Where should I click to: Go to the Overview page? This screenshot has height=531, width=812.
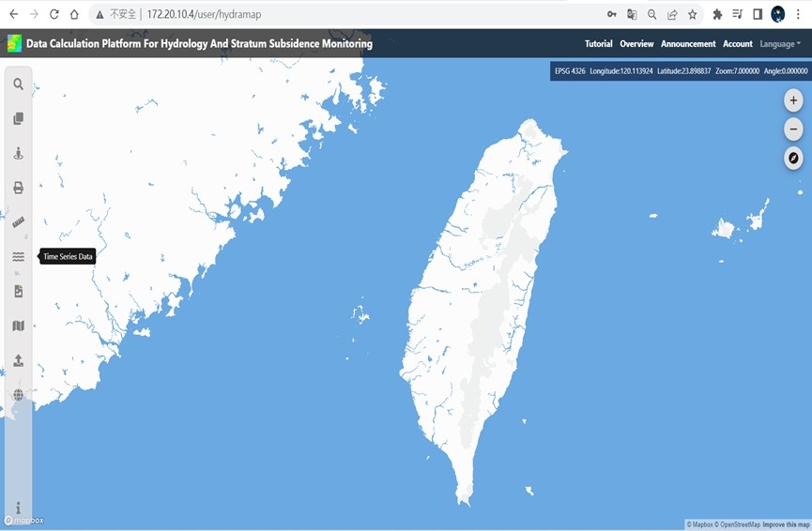[x=636, y=44]
